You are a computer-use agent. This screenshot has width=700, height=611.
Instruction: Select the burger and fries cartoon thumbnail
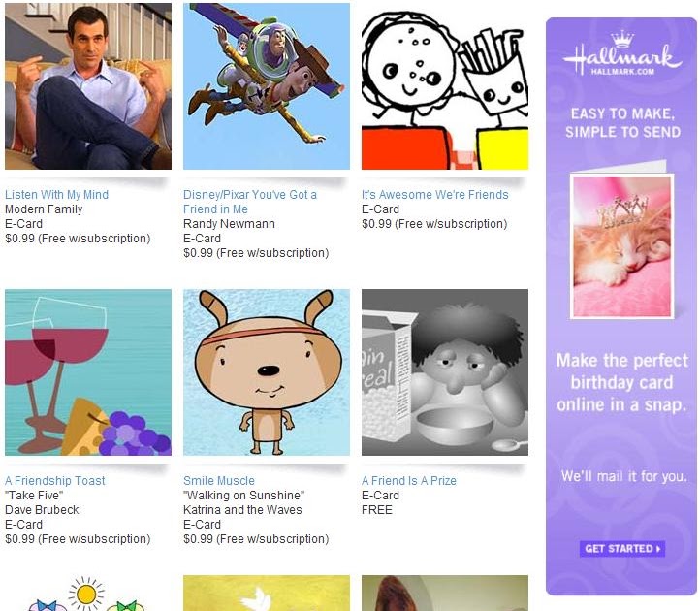pos(445,86)
